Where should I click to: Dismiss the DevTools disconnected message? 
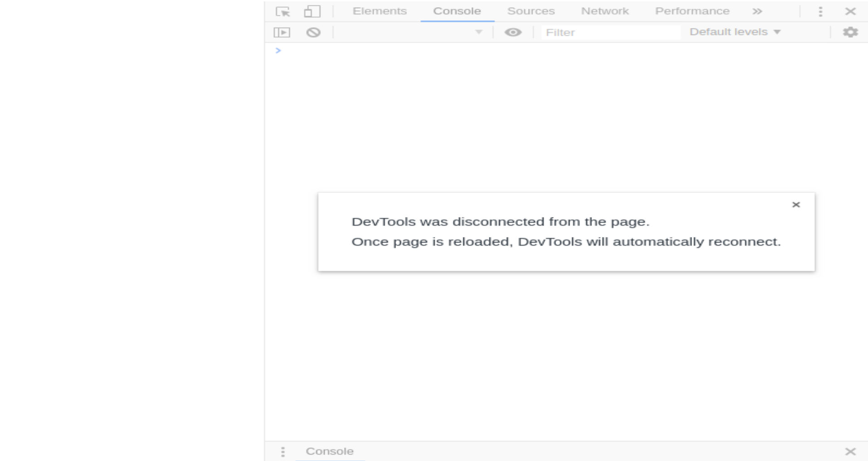pyautogui.click(x=795, y=205)
